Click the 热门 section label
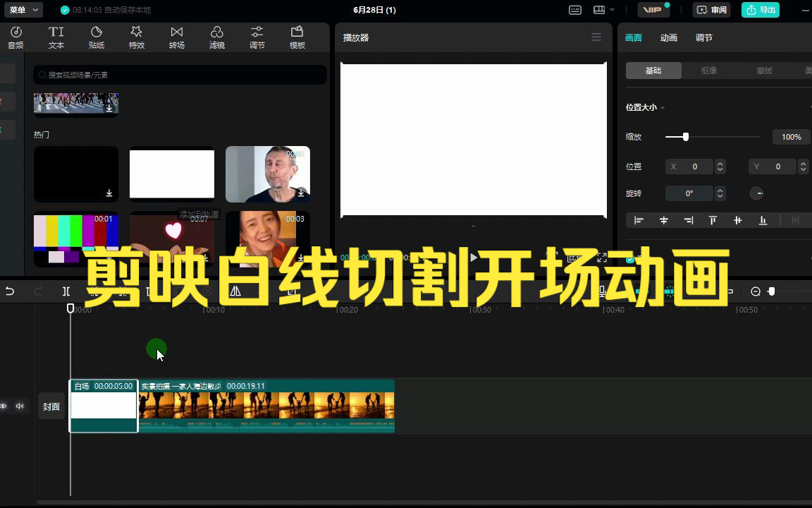Viewport: 812px width, 508px height. 42,135
